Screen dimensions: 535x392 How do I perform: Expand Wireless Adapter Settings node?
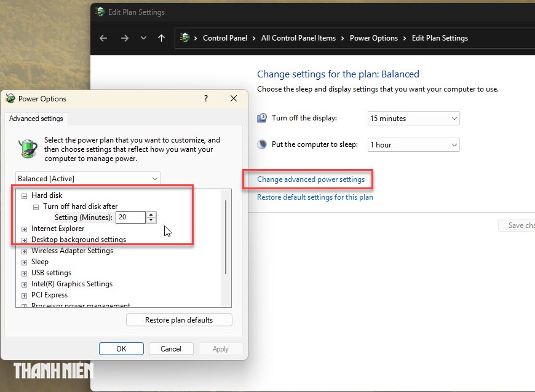pyautogui.click(x=24, y=251)
